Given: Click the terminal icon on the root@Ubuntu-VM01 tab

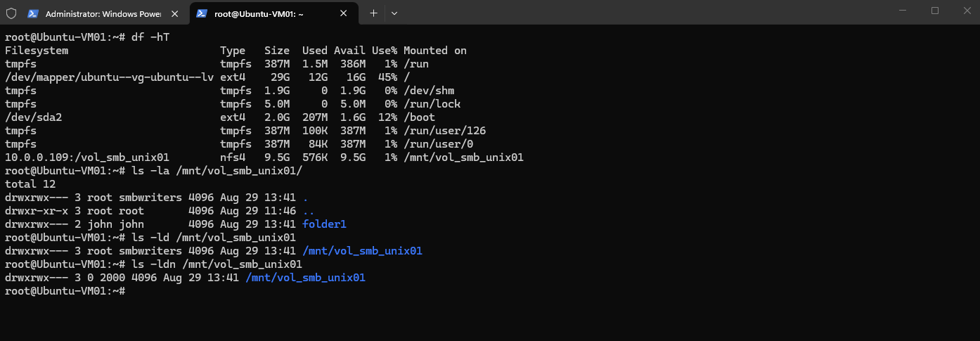Looking at the screenshot, I should tap(202, 13).
